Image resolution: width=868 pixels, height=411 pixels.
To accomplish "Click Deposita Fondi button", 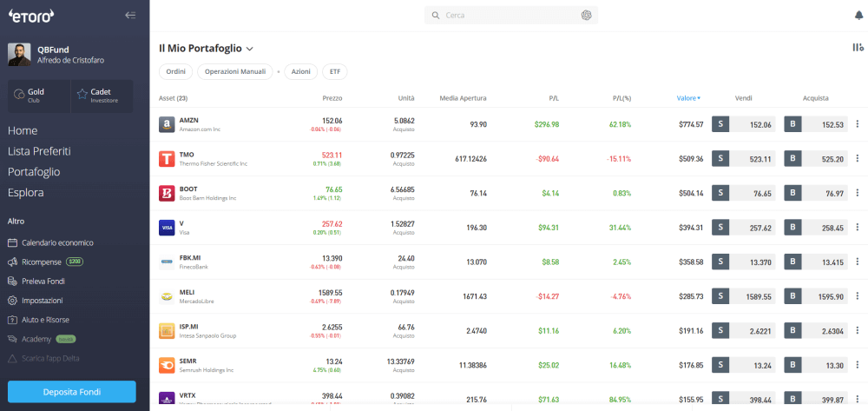I will [x=72, y=392].
